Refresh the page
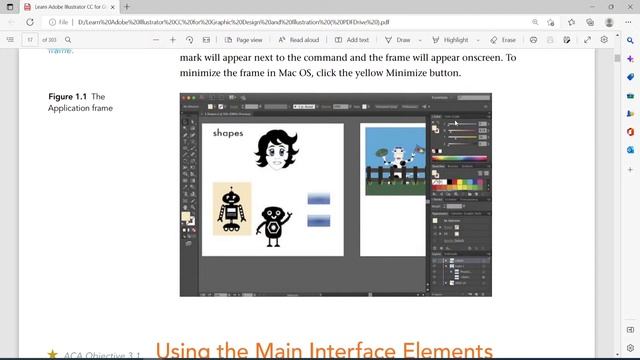640x360 pixels. click(x=30, y=22)
